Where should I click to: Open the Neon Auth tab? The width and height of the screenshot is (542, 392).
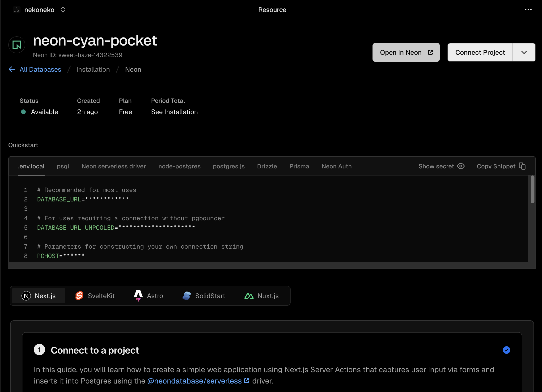[336, 166]
